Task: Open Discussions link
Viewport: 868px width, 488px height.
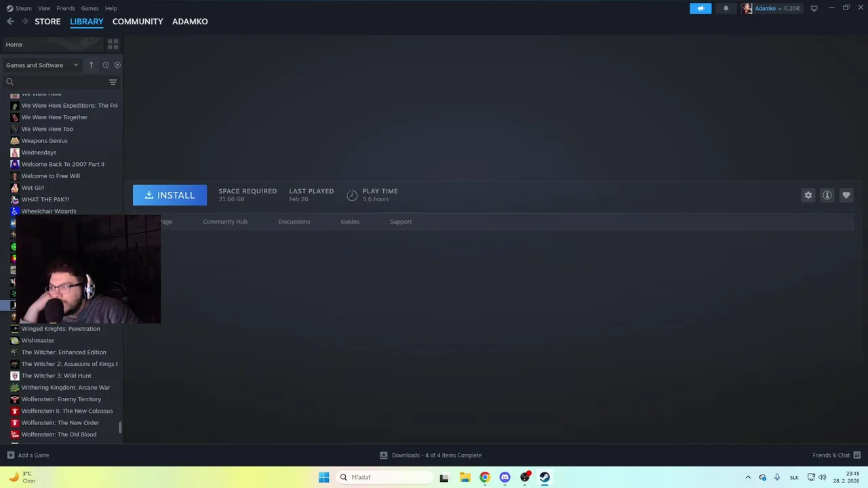Action: tap(294, 222)
